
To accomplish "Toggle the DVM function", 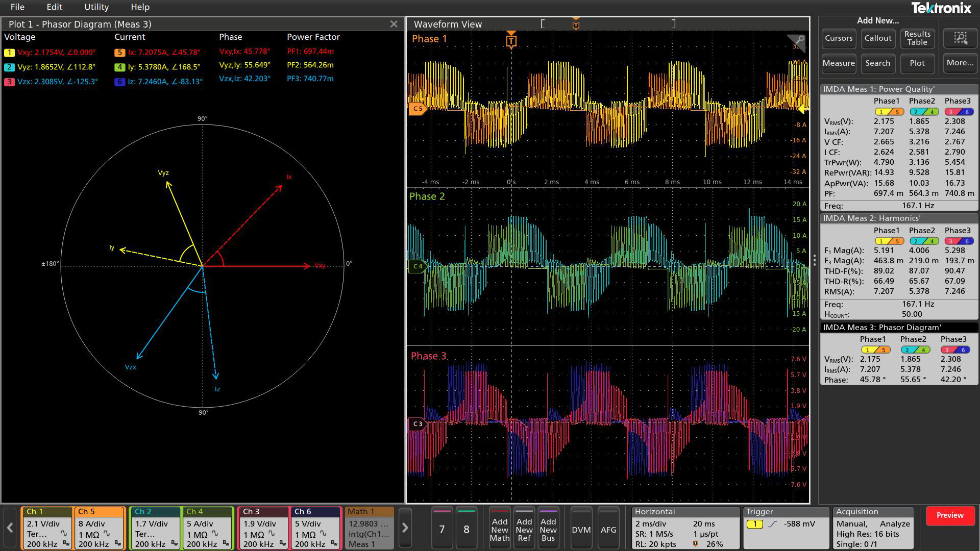I will [581, 529].
